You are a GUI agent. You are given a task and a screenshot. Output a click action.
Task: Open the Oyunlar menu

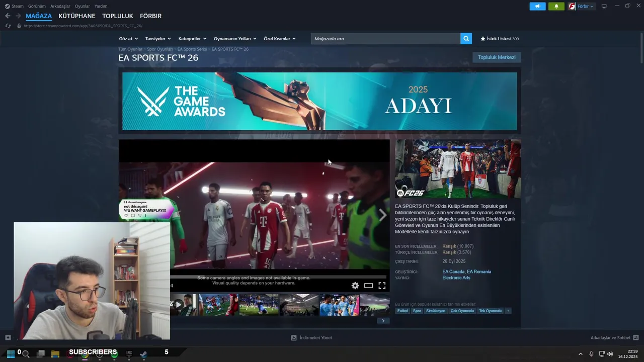point(82,6)
